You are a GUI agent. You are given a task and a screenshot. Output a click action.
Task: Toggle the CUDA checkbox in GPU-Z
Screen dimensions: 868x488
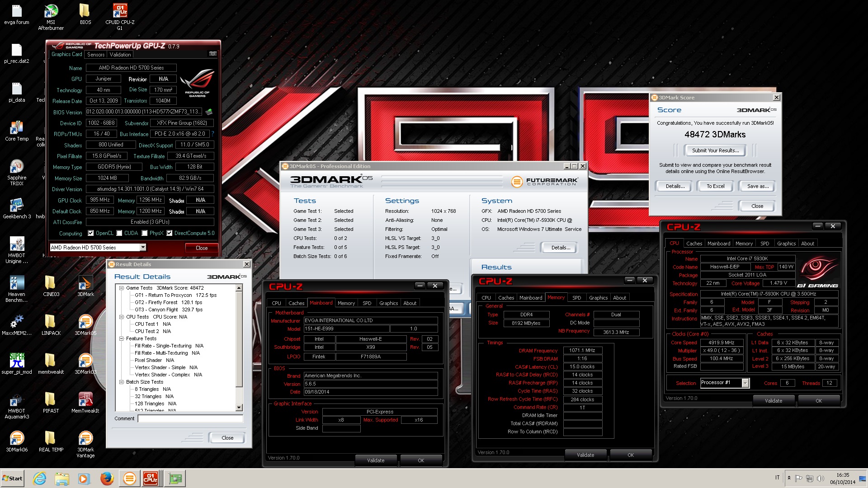(119, 233)
